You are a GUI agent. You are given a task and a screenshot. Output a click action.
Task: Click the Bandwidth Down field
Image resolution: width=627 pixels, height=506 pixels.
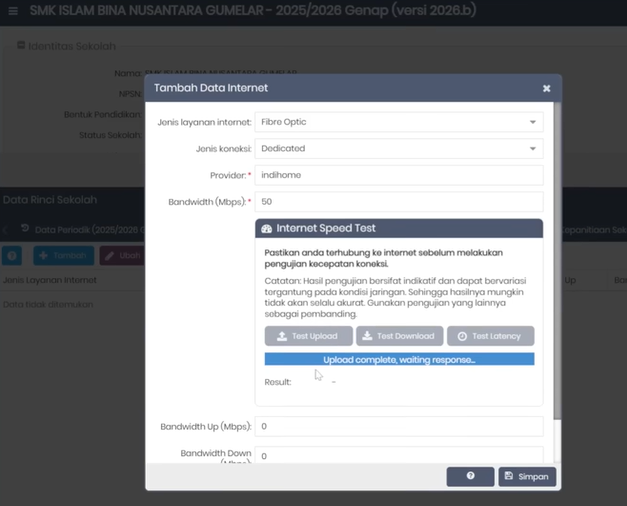coord(399,456)
